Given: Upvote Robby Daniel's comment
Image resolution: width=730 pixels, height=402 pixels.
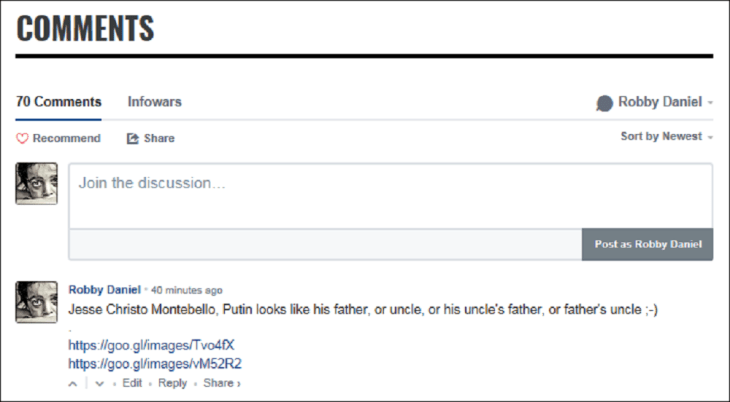Looking at the screenshot, I should [72, 383].
